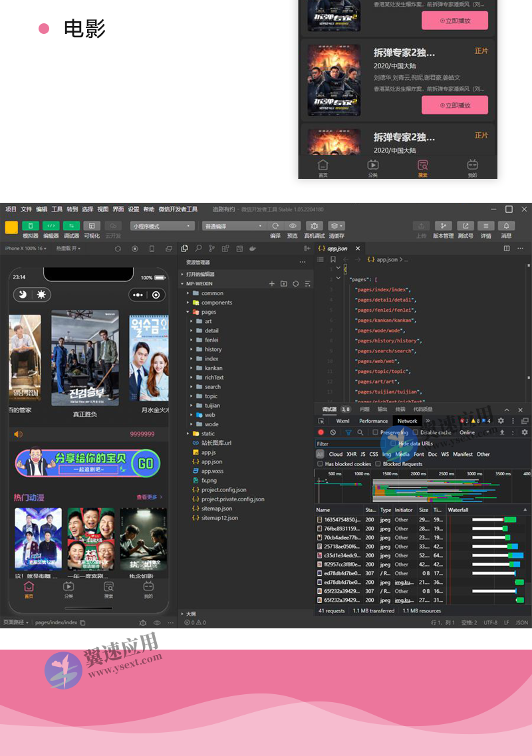
Task: Open the 编辑器 code editor icon
Action: coord(51,226)
